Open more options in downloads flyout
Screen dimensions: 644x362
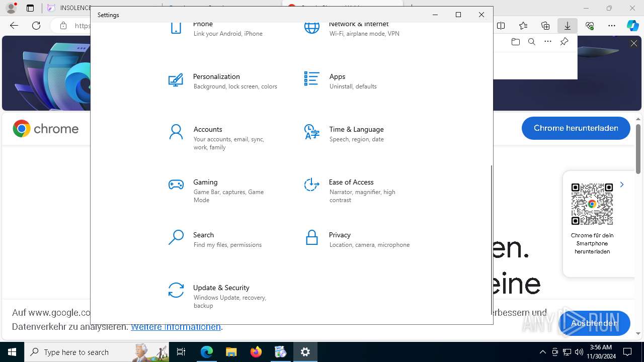(548, 42)
